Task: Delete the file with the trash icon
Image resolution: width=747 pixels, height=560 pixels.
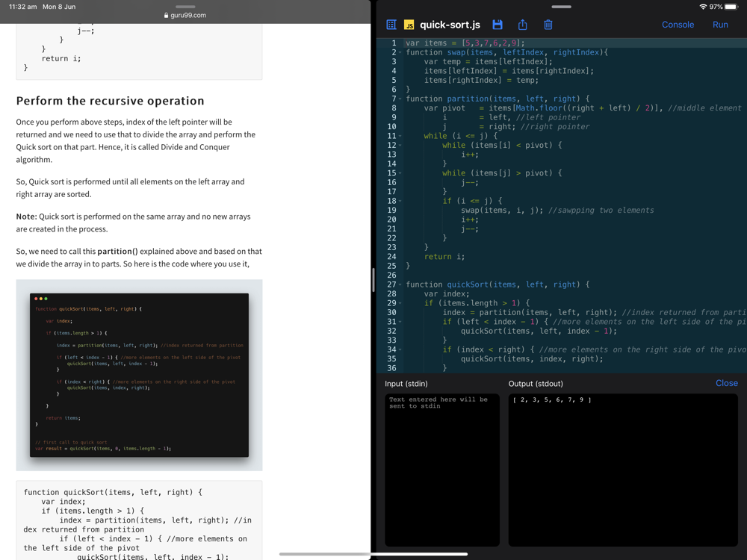Action: pyautogui.click(x=548, y=25)
